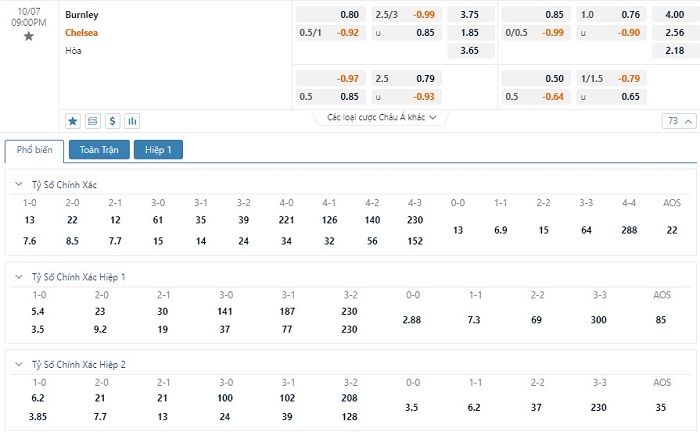This screenshot has width=700, height=435.
Task: Select the 3.75 Burnley win odds
Action: tap(470, 16)
